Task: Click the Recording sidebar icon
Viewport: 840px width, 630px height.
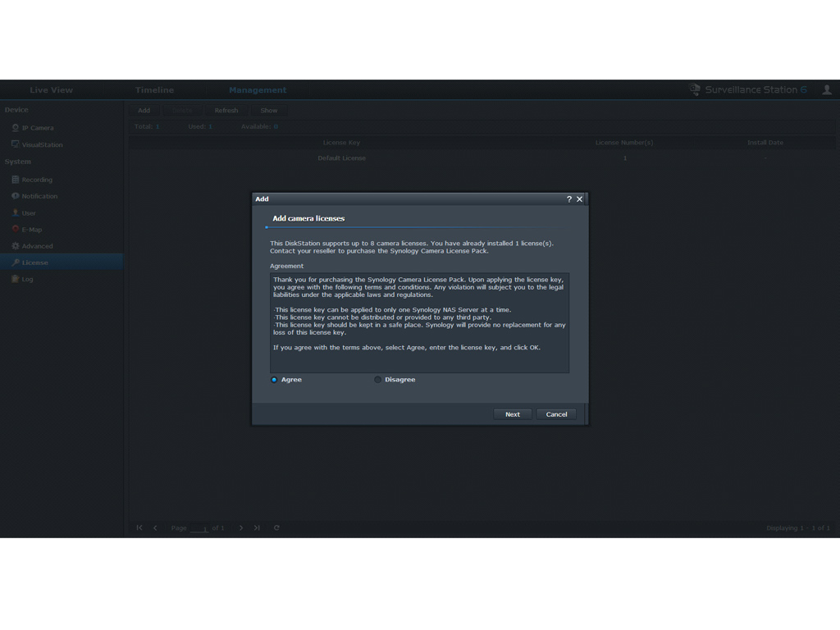Action: (x=15, y=180)
